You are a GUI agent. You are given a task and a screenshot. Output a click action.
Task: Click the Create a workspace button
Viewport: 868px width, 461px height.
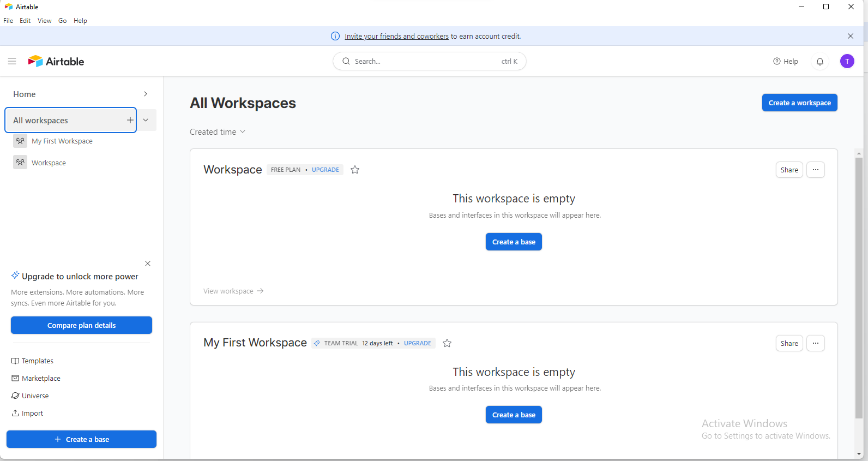tap(799, 103)
